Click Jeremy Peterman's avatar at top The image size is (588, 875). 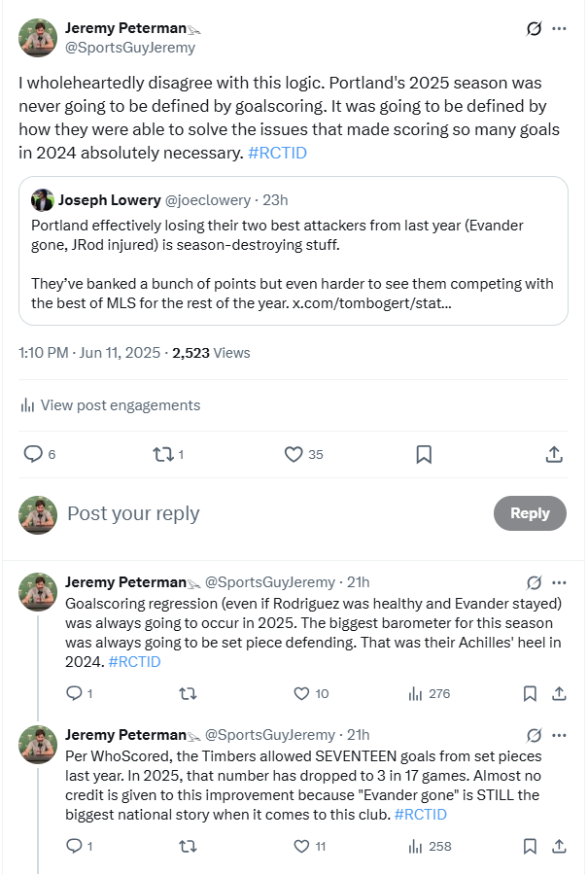pos(38,37)
